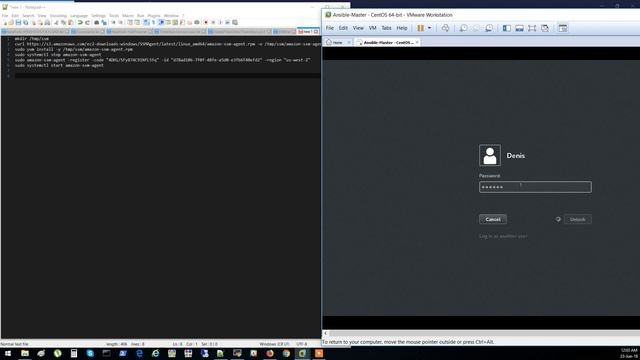Screen dimensions: 640x360
Task: Pause the virtual machine in VMware toolbar
Action: click(420, 28)
